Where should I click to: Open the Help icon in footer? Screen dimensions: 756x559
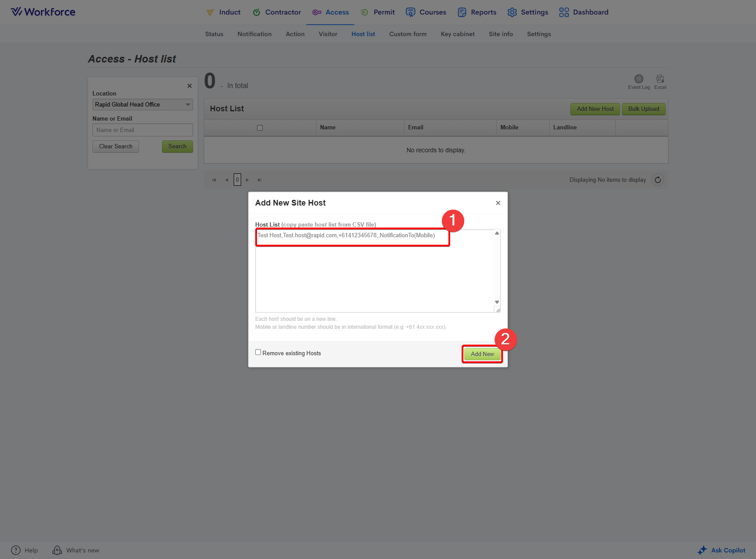16,550
